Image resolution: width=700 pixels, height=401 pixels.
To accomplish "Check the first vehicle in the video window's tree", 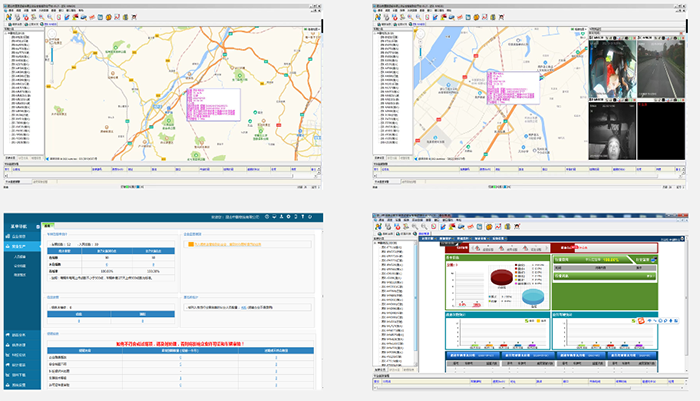I will (381, 36).
